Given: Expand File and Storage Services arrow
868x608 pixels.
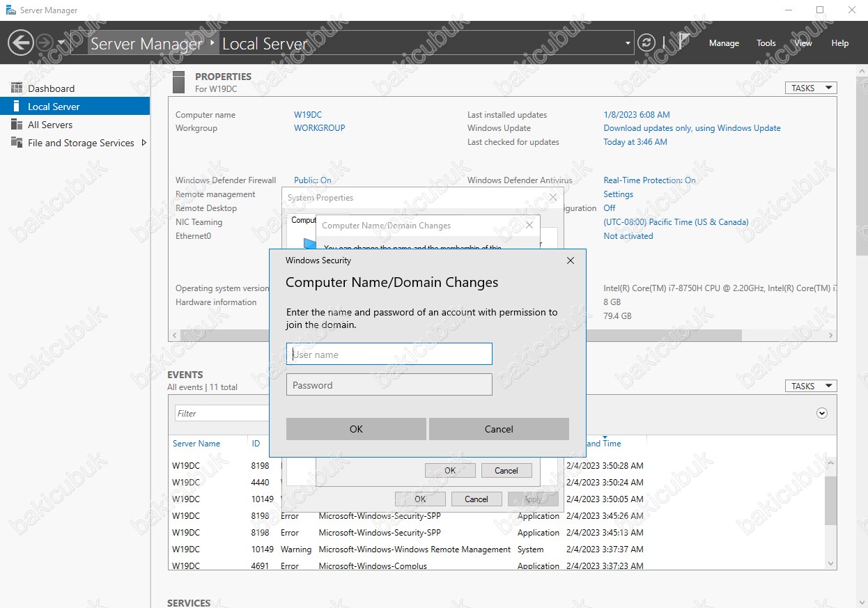Looking at the screenshot, I should point(144,143).
